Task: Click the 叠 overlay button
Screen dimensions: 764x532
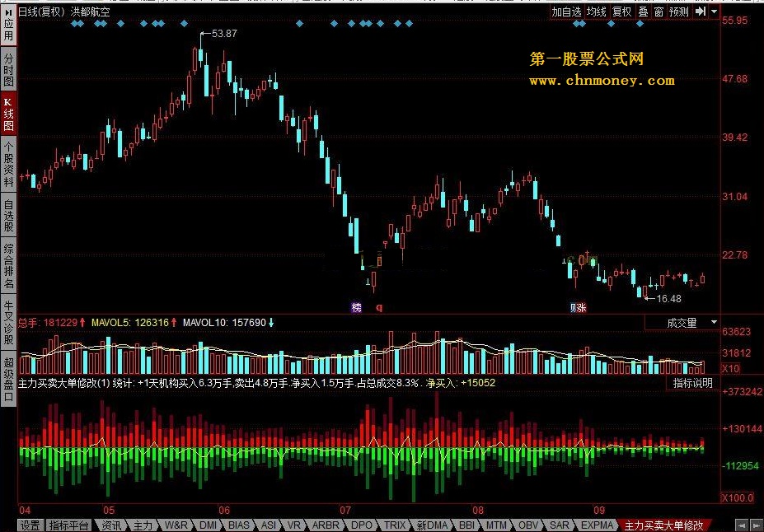Action: coord(643,12)
